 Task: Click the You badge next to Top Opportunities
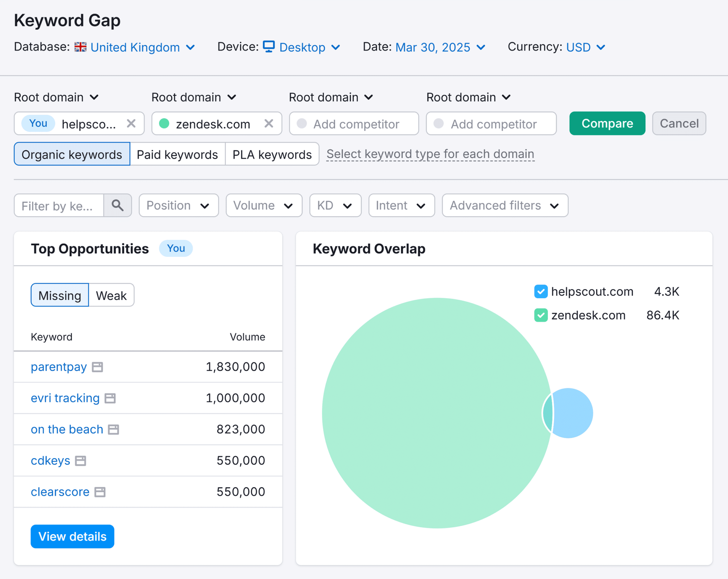(x=176, y=248)
